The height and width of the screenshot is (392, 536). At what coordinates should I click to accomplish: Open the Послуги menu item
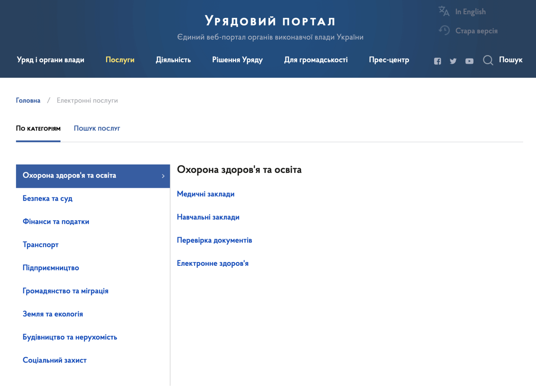[120, 60]
